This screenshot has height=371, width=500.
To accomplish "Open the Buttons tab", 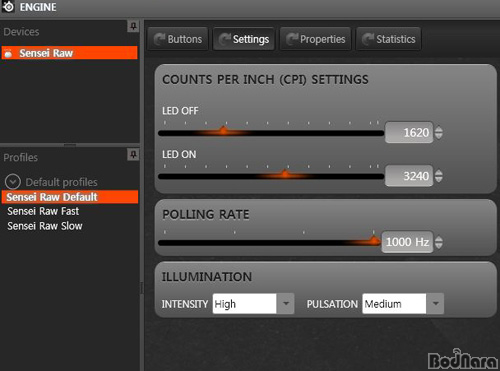I will 178,39.
